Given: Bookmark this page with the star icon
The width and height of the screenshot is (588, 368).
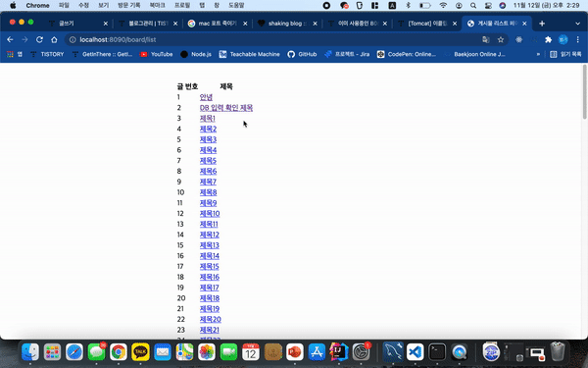Looking at the screenshot, I should point(501,39).
